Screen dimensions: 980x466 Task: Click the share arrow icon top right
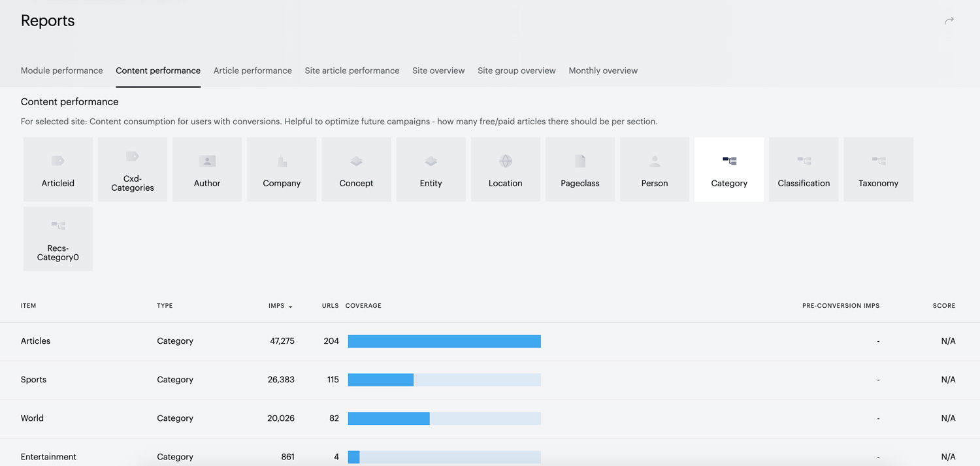click(x=949, y=21)
